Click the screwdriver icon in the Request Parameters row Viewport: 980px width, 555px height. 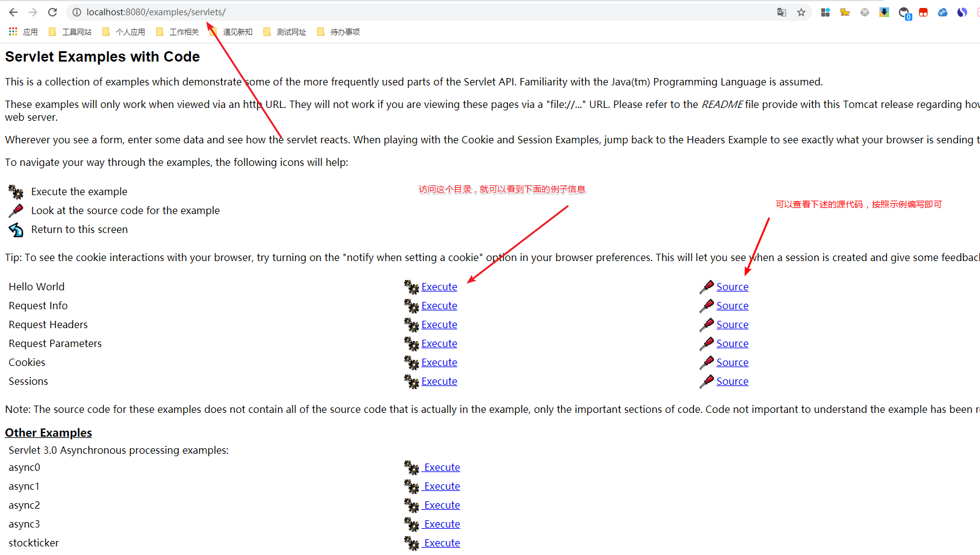point(707,343)
